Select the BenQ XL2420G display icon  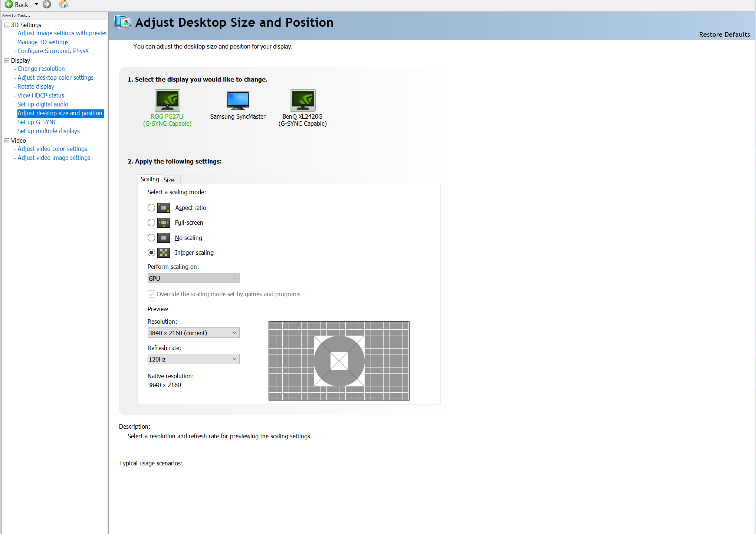(x=303, y=100)
